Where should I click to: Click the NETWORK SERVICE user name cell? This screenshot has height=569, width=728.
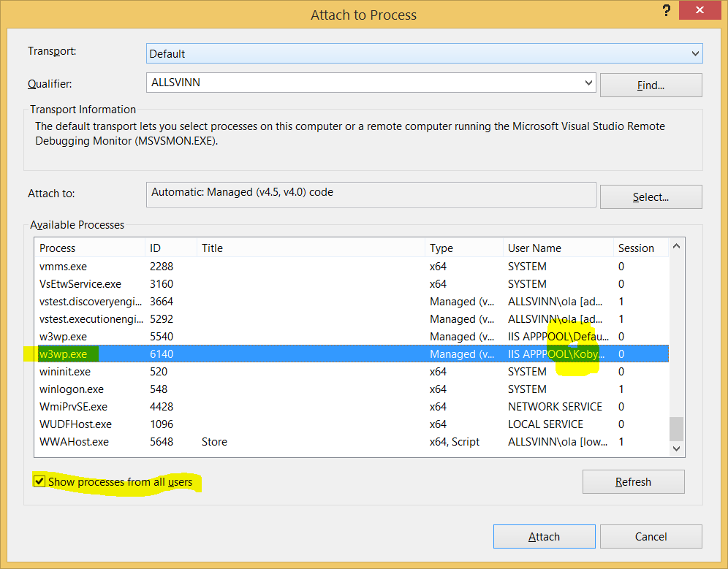tap(555, 407)
